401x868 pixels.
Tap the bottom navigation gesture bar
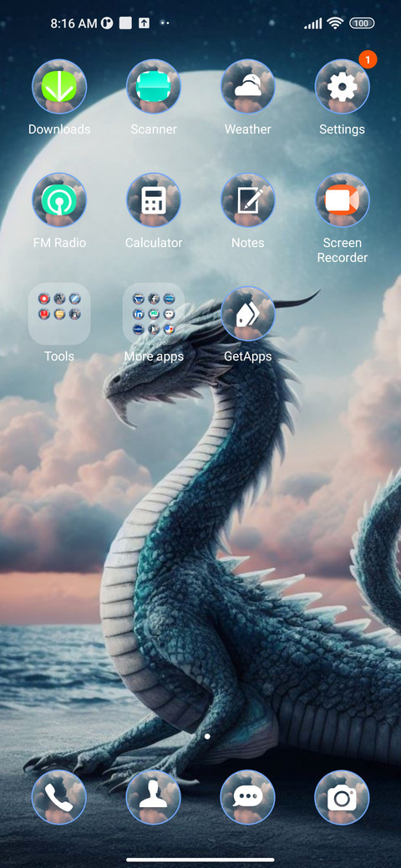(x=200, y=860)
